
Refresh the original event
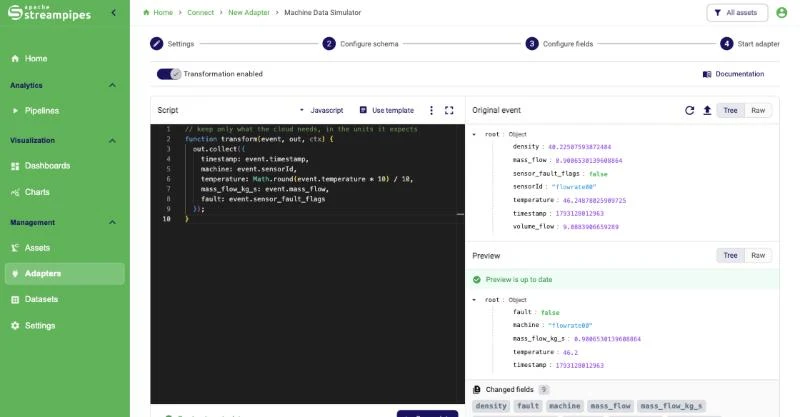(x=689, y=110)
